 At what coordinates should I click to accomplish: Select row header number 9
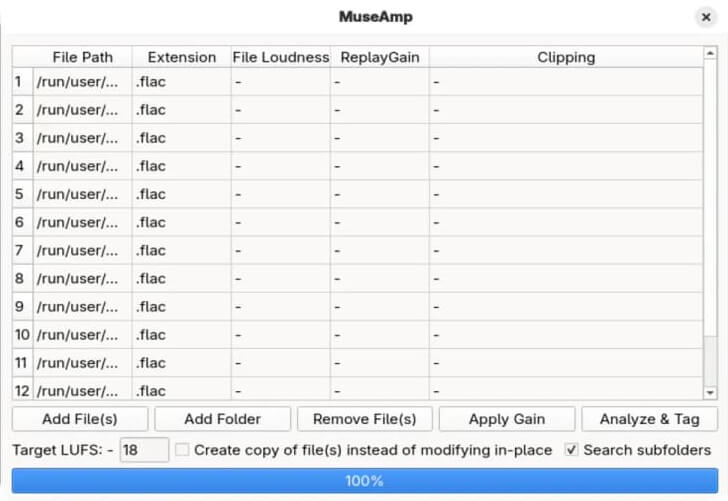(23, 306)
